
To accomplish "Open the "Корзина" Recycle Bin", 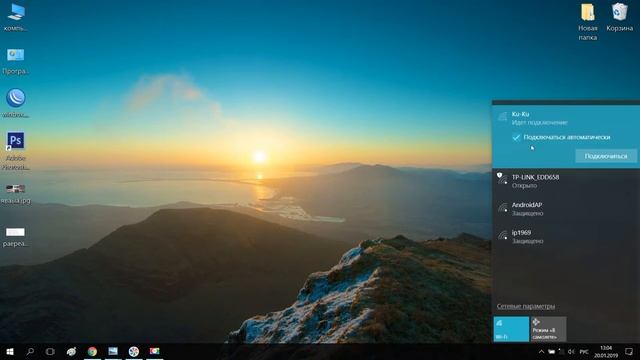I will (620, 17).
